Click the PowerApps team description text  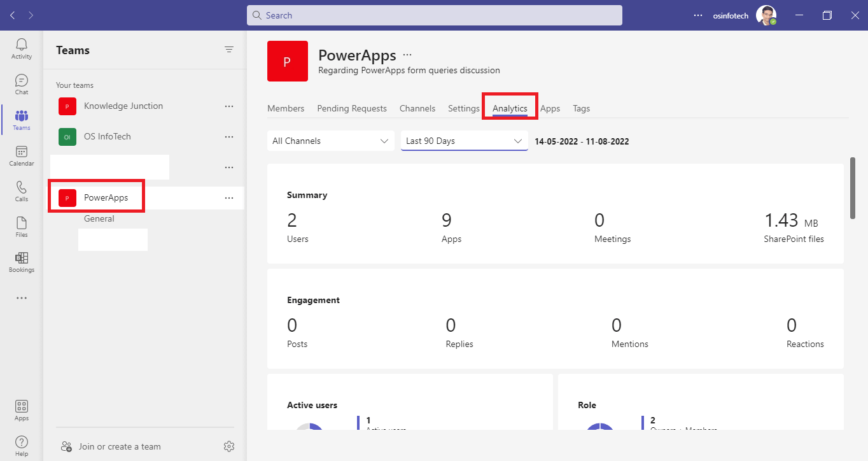click(409, 70)
